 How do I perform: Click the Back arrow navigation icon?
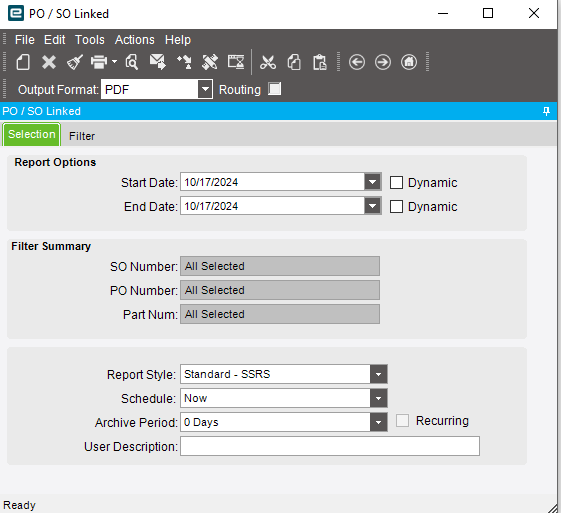click(357, 62)
